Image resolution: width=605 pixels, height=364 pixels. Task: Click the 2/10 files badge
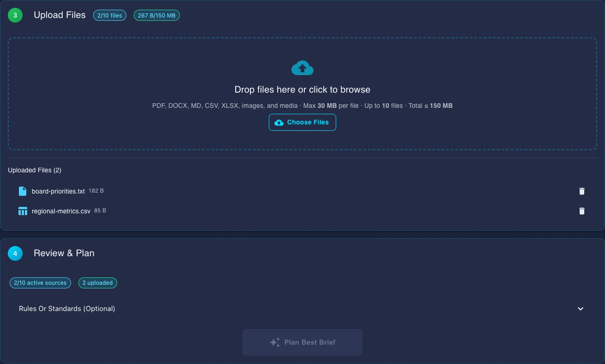pyautogui.click(x=109, y=15)
